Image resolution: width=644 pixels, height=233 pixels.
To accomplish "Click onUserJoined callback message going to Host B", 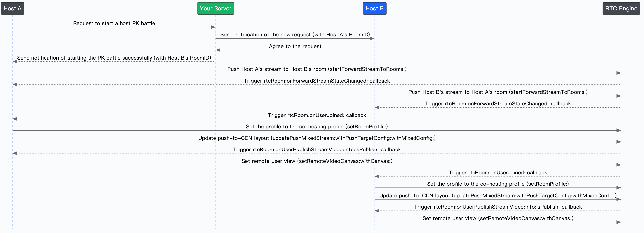I will (x=498, y=172).
